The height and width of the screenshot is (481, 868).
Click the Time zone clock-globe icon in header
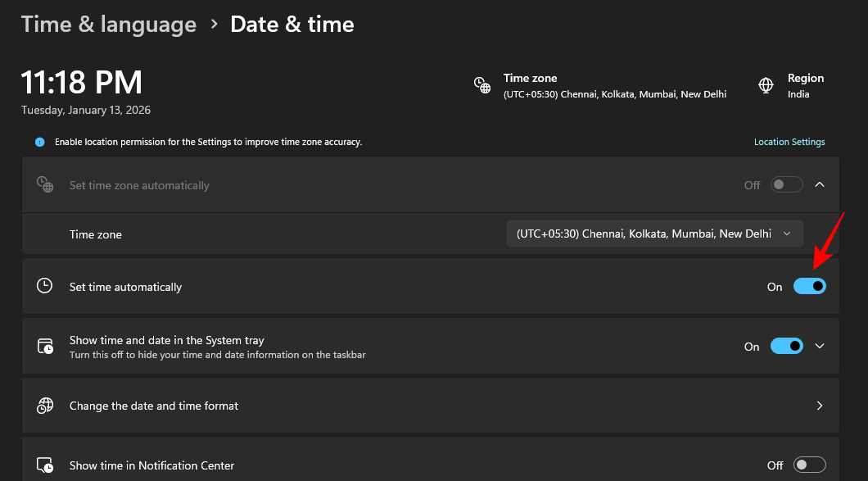tap(482, 85)
